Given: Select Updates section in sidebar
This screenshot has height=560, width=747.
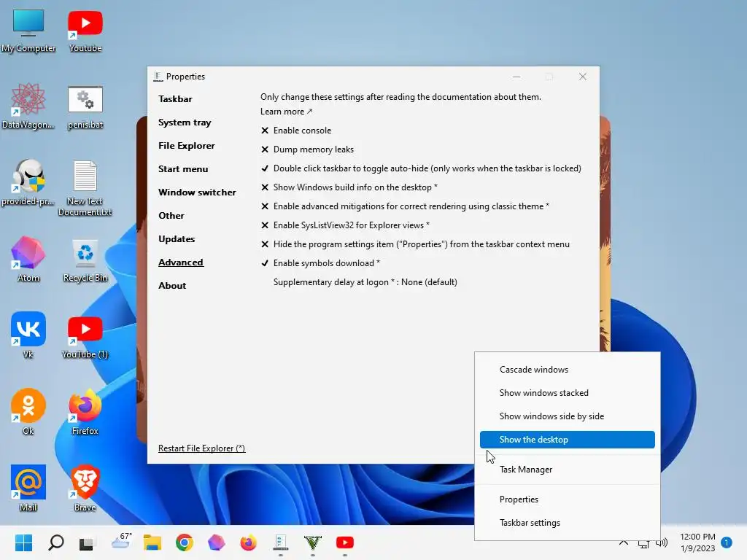Looking at the screenshot, I should (177, 239).
